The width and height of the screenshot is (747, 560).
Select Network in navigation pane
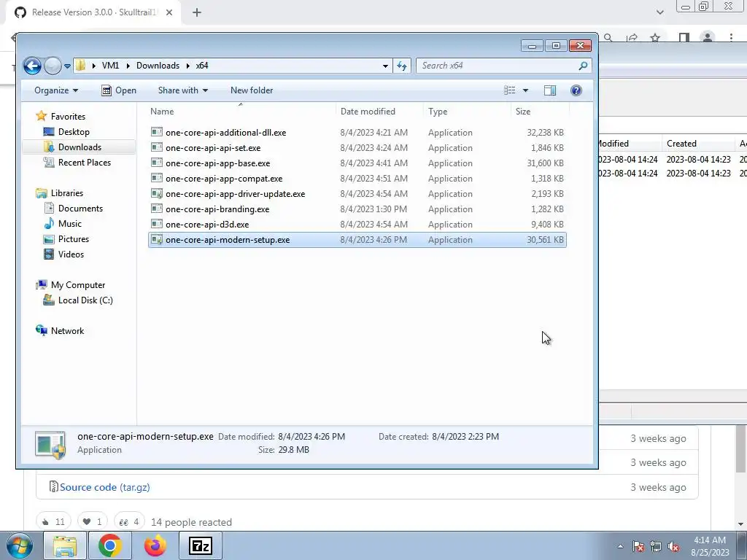[60, 331]
